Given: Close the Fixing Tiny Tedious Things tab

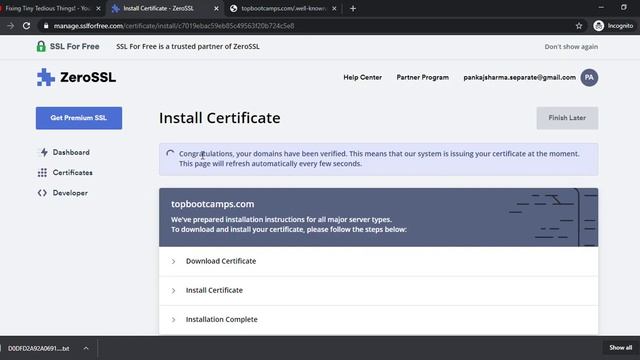Looking at the screenshot, I should [x=98, y=8].
